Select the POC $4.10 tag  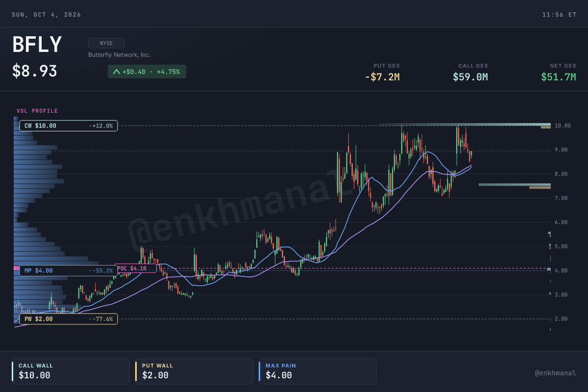tap(135, 269)
